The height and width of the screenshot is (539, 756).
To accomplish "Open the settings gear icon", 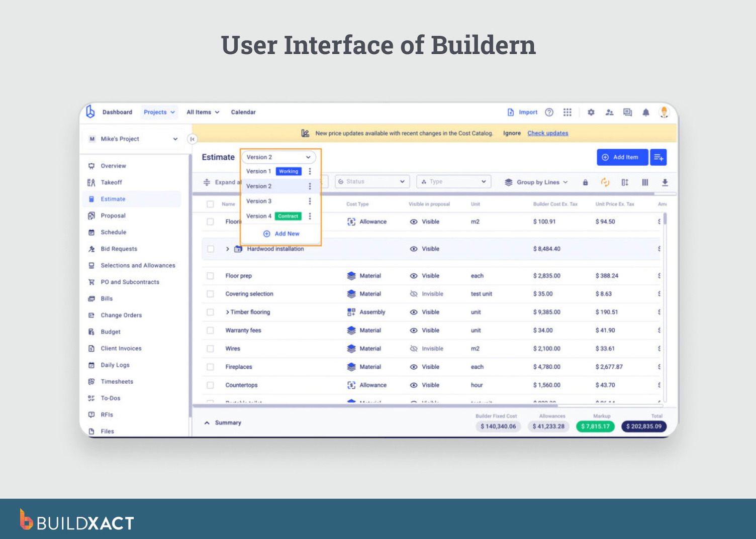I will coord(591,112).
